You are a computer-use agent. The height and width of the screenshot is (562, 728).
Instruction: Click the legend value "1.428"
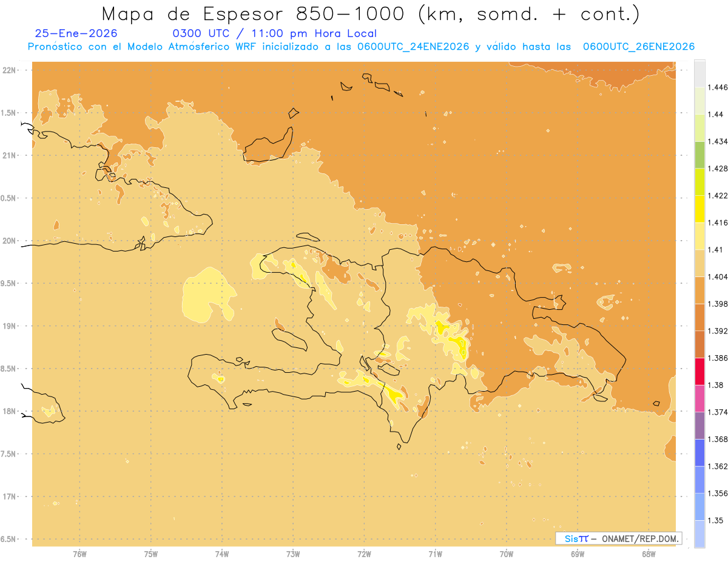point(717,169)
